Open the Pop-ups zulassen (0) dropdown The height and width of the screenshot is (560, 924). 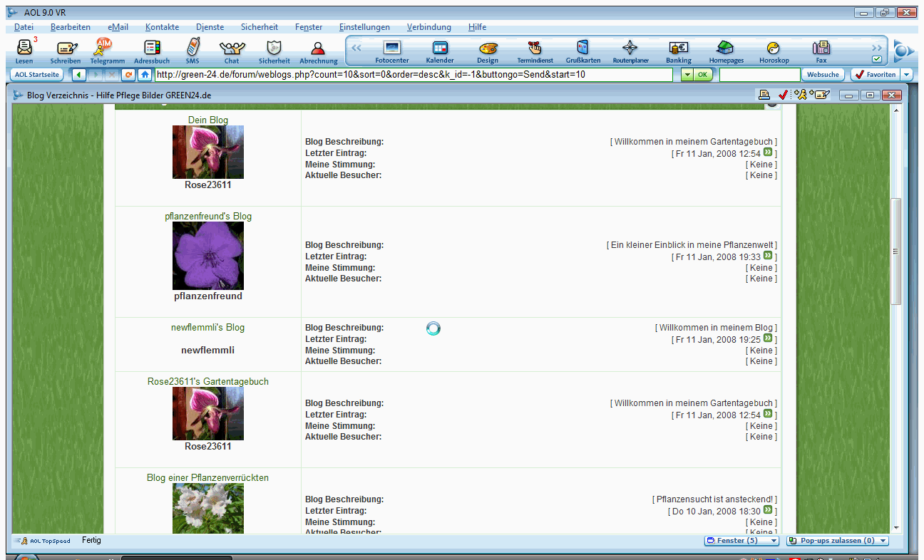click(x=838, y=541)
